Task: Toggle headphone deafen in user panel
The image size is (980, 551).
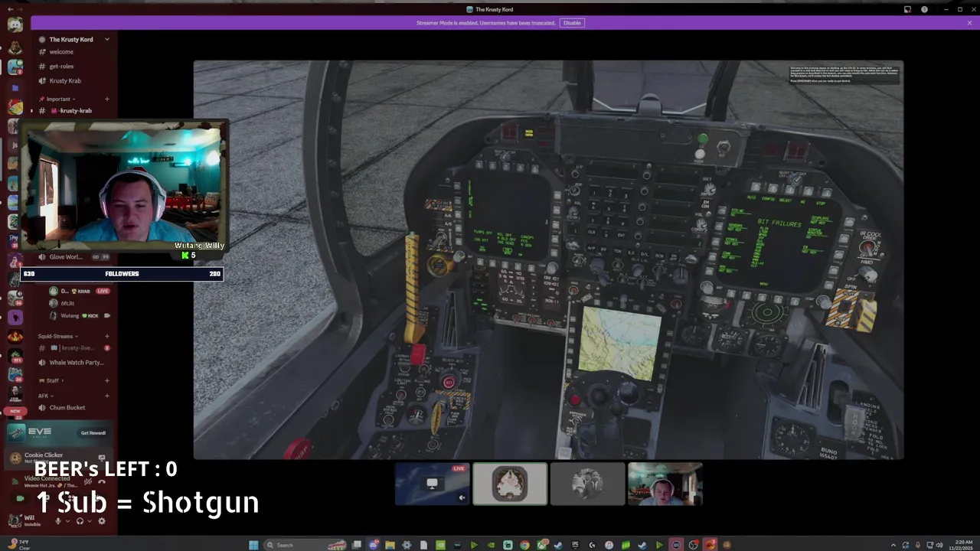Action: pos(80,521)
